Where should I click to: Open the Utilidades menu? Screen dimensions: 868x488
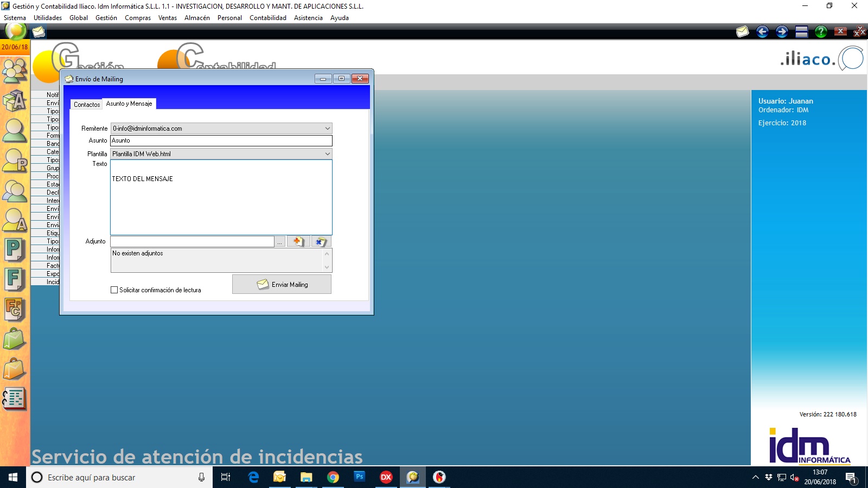click(x=48, y=18)
